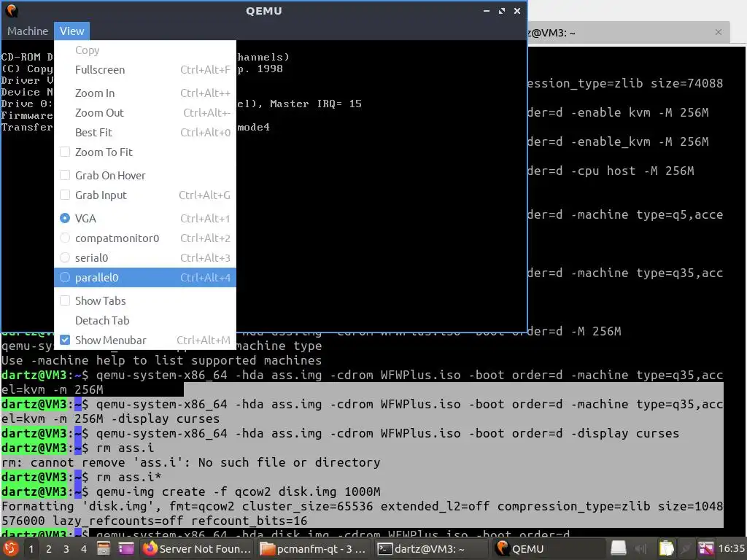Screen dimensions: 747x560
Task: Open the dartz@VM3 terminal taskbar entry
Action: pyautogui.click(x=433, y=549)
